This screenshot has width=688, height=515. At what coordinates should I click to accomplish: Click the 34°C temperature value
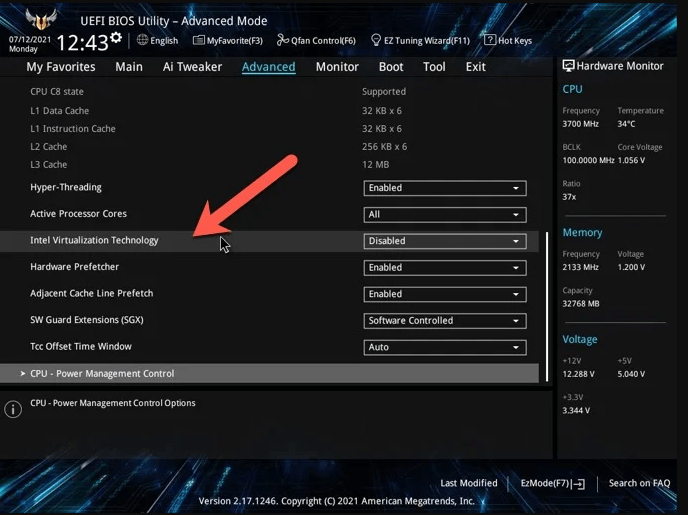point(626,124)
